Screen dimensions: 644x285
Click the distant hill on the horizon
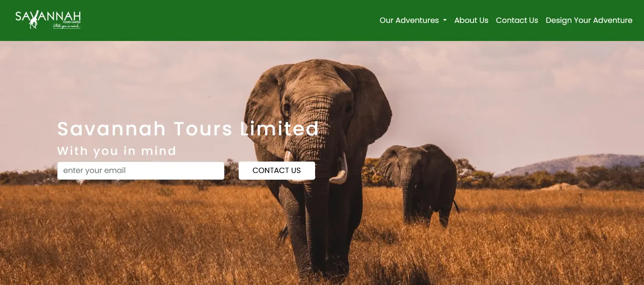573,164
